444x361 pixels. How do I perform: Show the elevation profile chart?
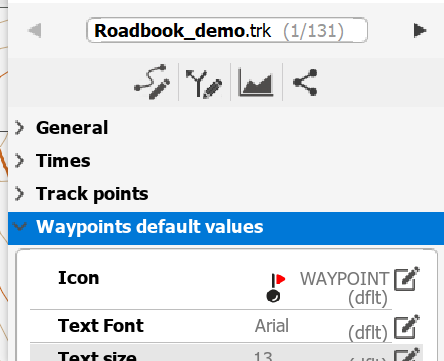[256, 82]
